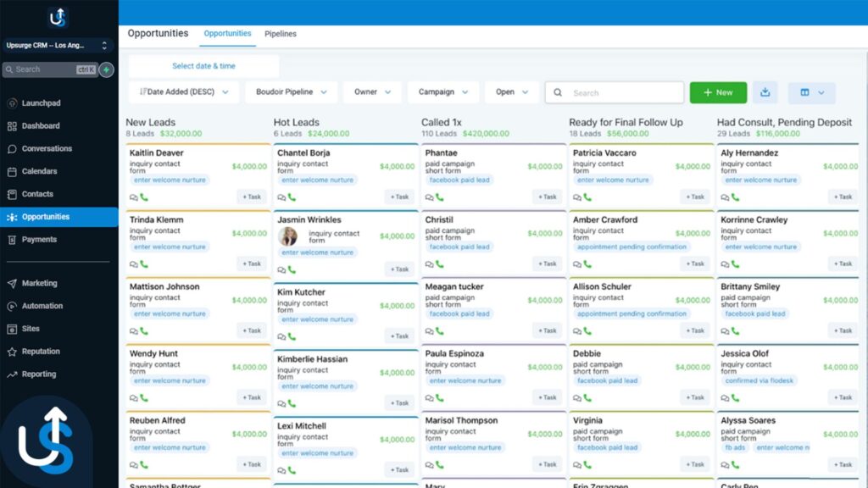Open Date Added (DESC) sort dropdown

(184, 91)
